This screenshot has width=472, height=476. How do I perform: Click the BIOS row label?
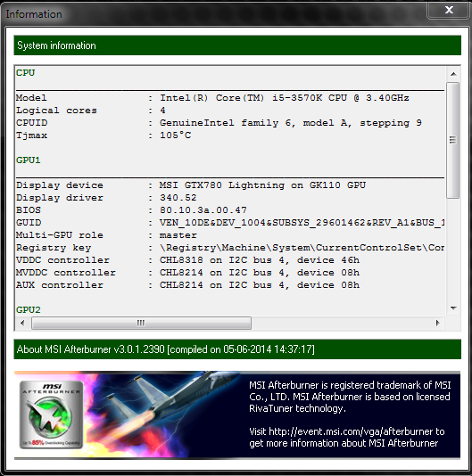[29, 210]
